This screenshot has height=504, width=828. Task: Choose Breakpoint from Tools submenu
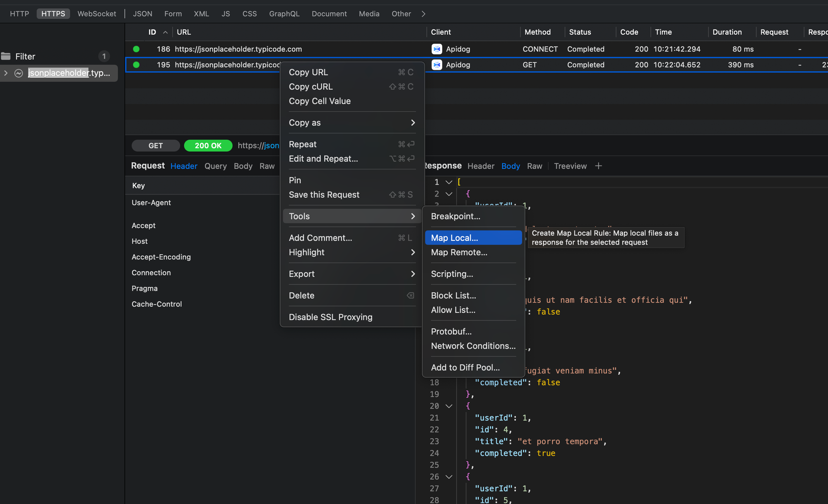click(x=455, y=216)
